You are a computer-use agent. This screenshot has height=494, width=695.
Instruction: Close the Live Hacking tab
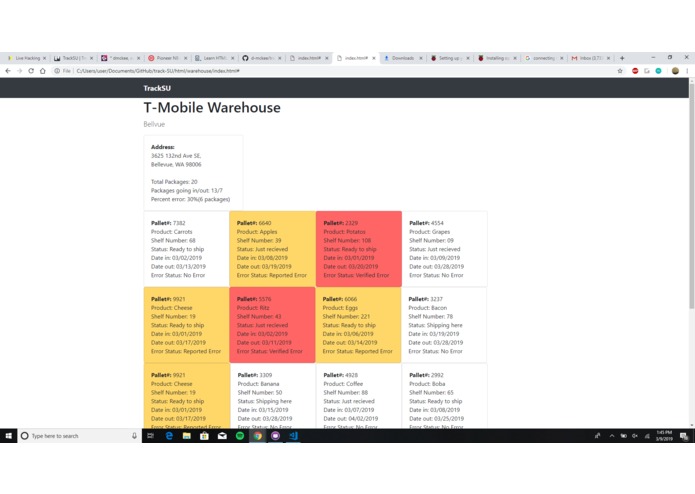click(x=44, y=58)
